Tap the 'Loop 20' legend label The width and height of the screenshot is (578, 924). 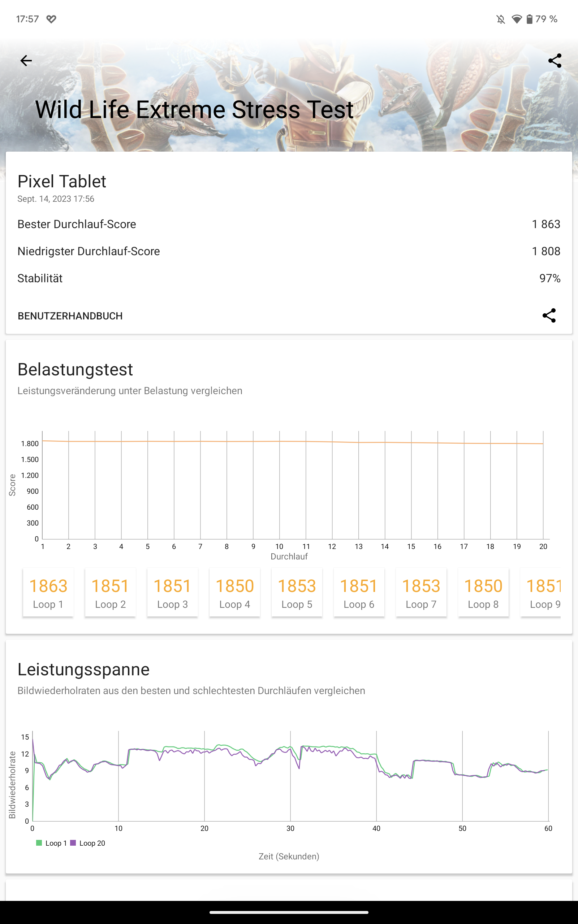tap(92, 843)
